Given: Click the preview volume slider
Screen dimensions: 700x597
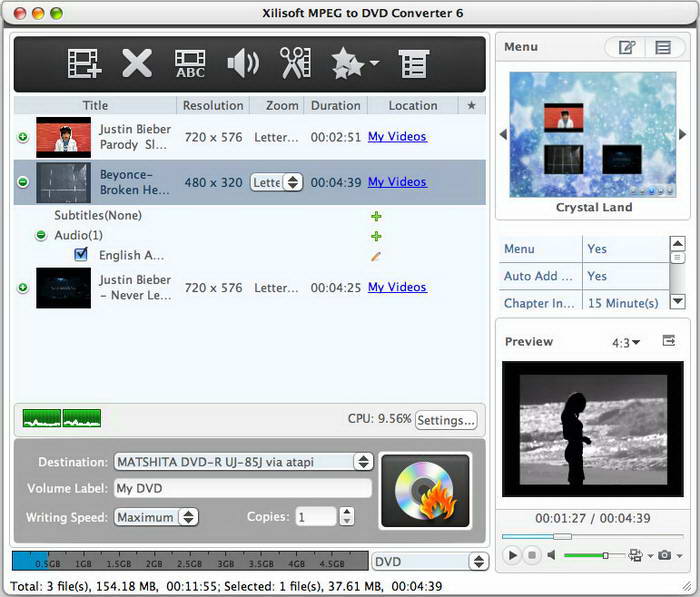Looking at the screenshot, I should (594, 555).
